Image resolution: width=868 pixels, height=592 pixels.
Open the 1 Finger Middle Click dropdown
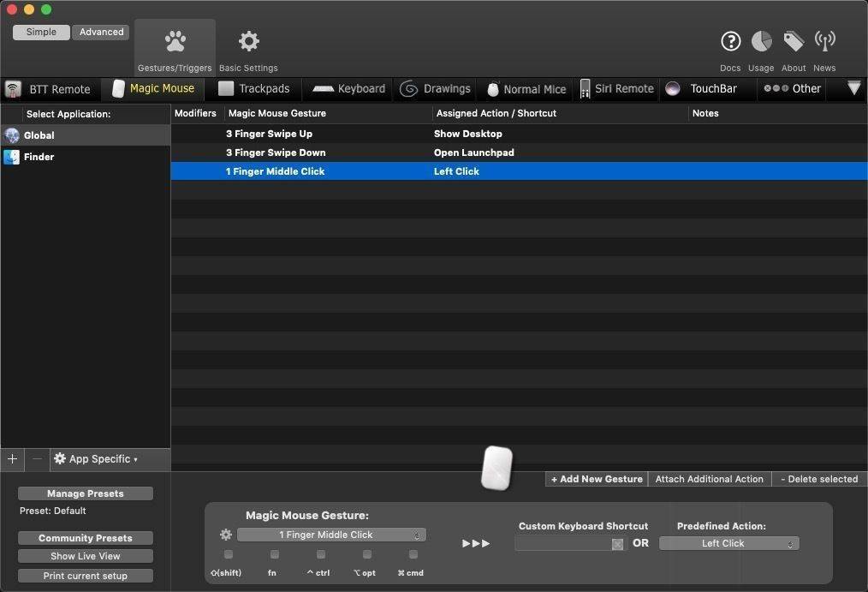click(331, 535)
